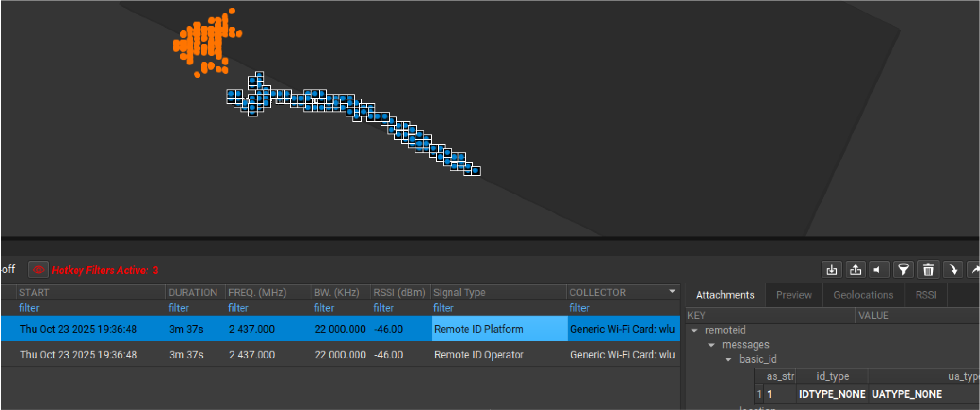The image size is (980, 410).
Task: Click the funnel filter icon
Action: point(903,270)
